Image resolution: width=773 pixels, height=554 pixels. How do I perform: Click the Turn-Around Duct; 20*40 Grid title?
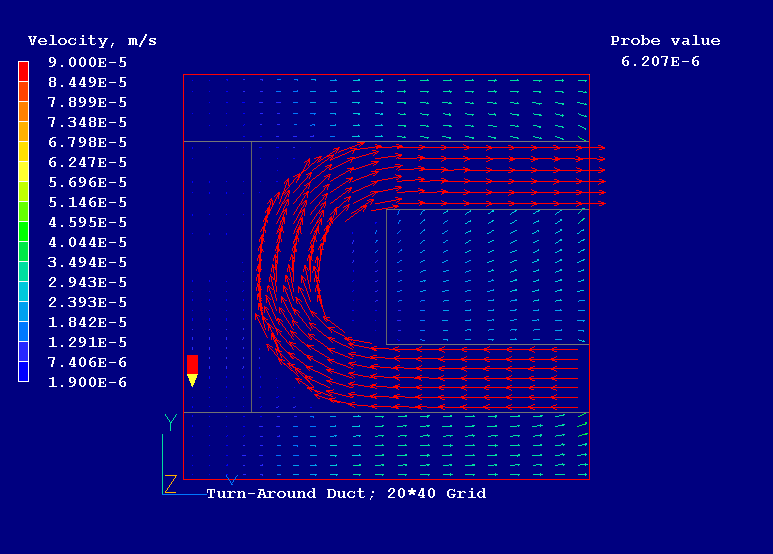point(346,493)
